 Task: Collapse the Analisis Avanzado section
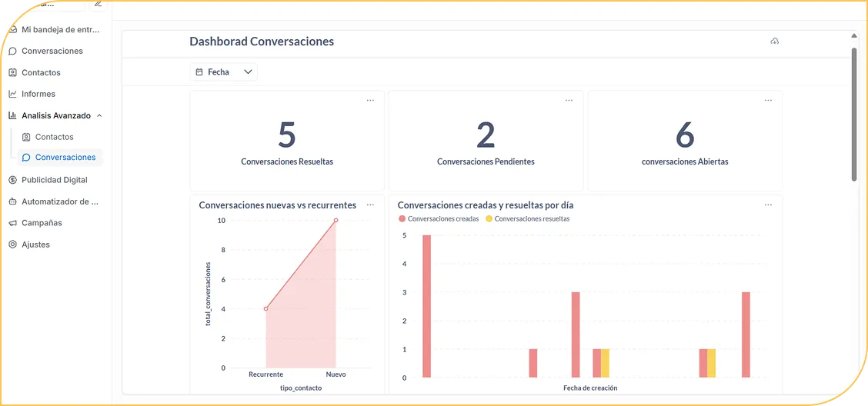pos(99,116)
